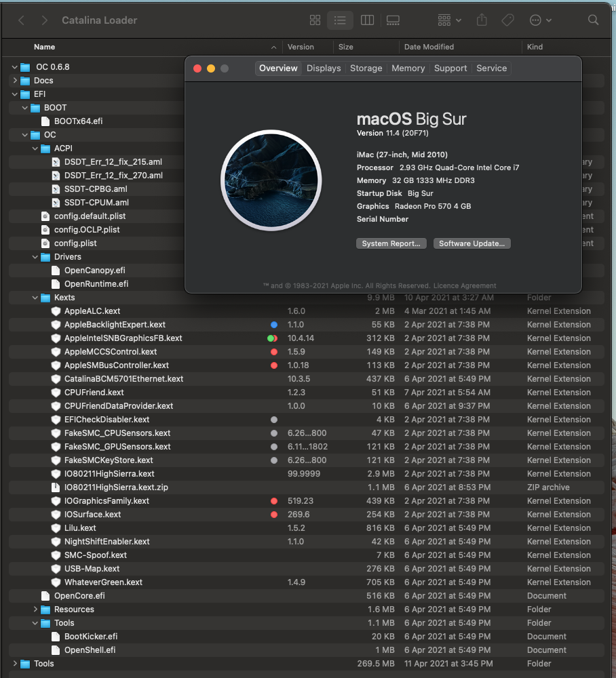This screenshot has width=616, height=678.
Task: Switch to the Storage tab
Action: 366,68
